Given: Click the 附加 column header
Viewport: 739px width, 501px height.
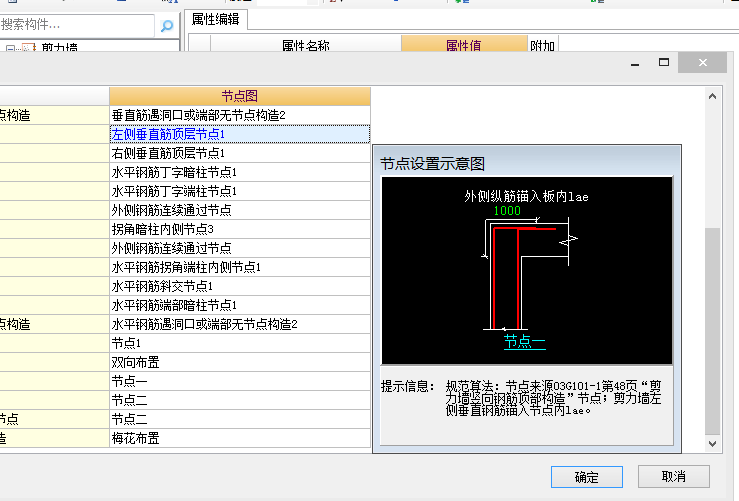Looking at the screenshot, I should pyautogui.click(x=542, y=45).
